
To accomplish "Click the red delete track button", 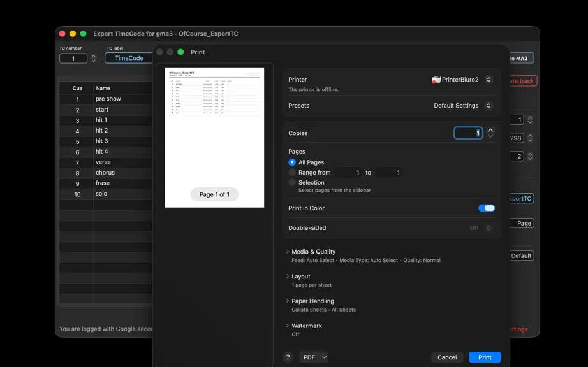I will point(524,81).
